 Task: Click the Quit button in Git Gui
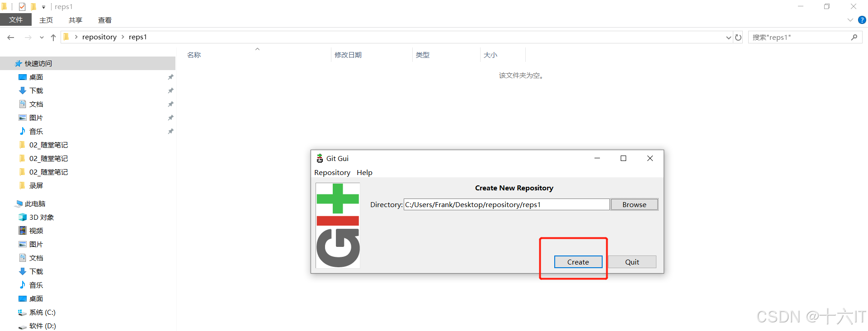(x=632, y=262)
